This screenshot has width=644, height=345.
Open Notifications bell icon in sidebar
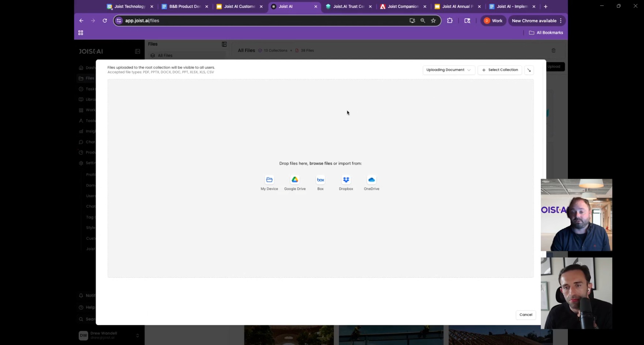[x=81, y=296]
